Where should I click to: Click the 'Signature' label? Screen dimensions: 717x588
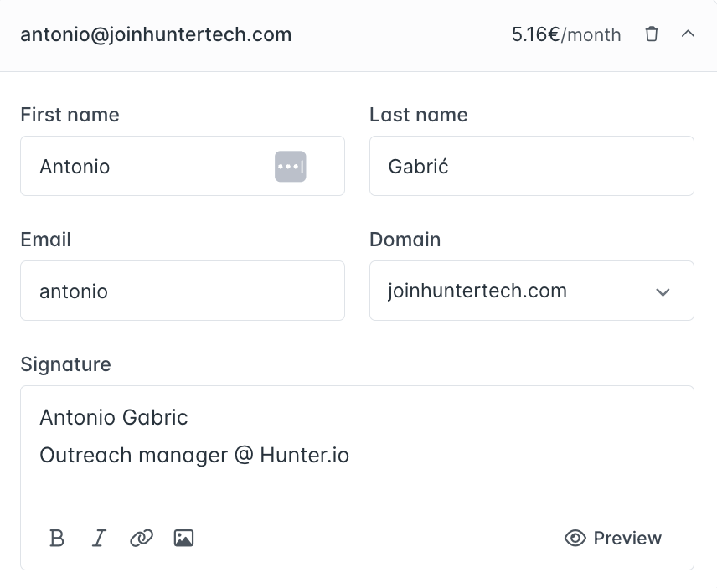pyautogui.click(x=65, y=364)
